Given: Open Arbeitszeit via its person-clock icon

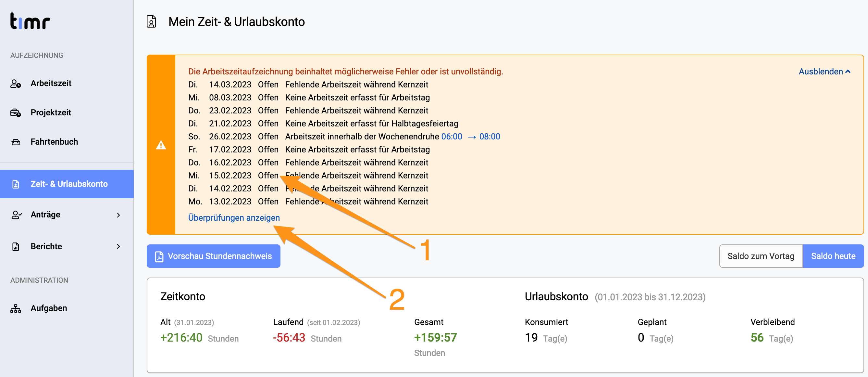Looking at the screenshot, I should (x=16, y=84).
